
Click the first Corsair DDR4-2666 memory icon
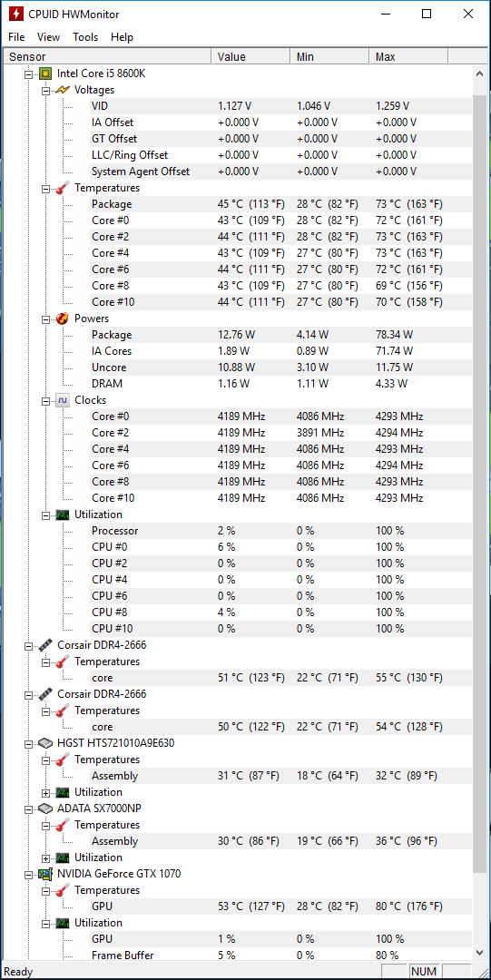(45, 644)
